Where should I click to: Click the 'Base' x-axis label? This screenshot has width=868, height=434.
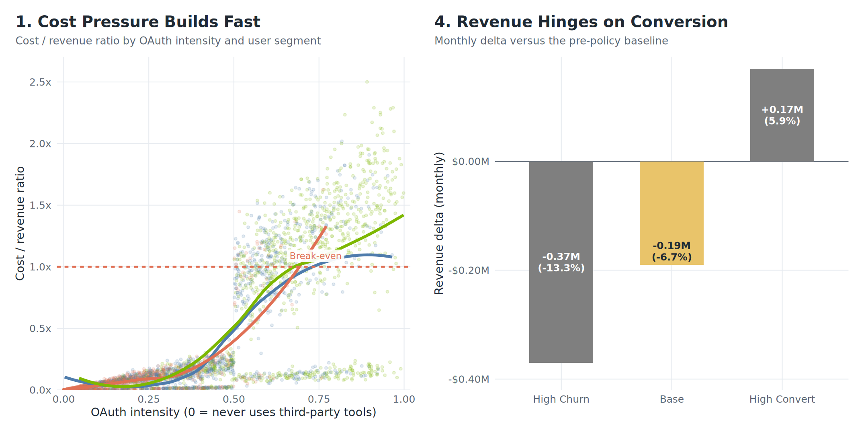click(x=671, y=399)
